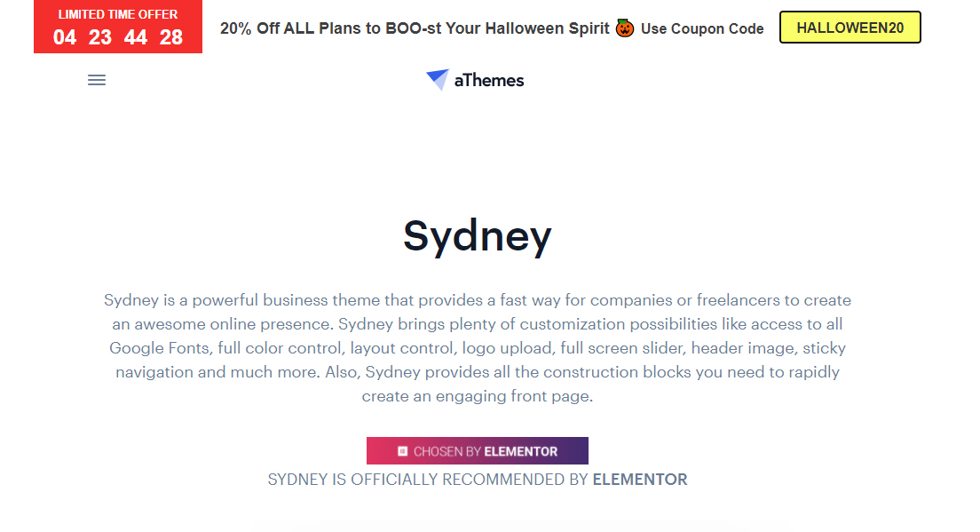Viewport: 980px width, 532px height.
Task: Click the Use Coupon Code label
Action: click(x=702, y=28)
